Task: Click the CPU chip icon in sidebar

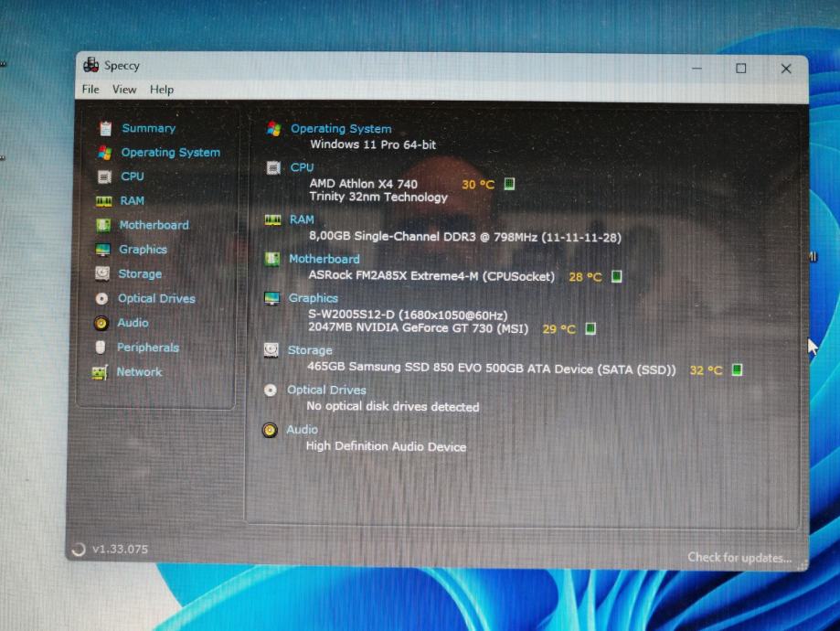Action: [104, 176]
